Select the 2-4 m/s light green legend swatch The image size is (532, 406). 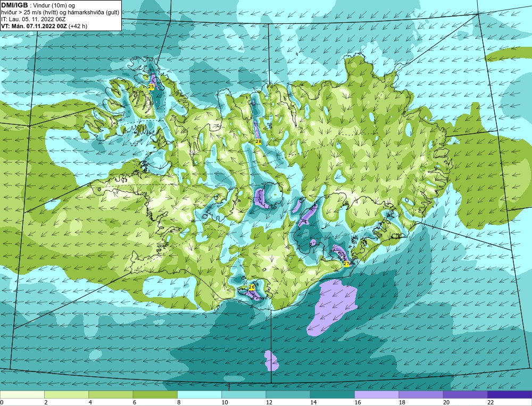(66, 394)
